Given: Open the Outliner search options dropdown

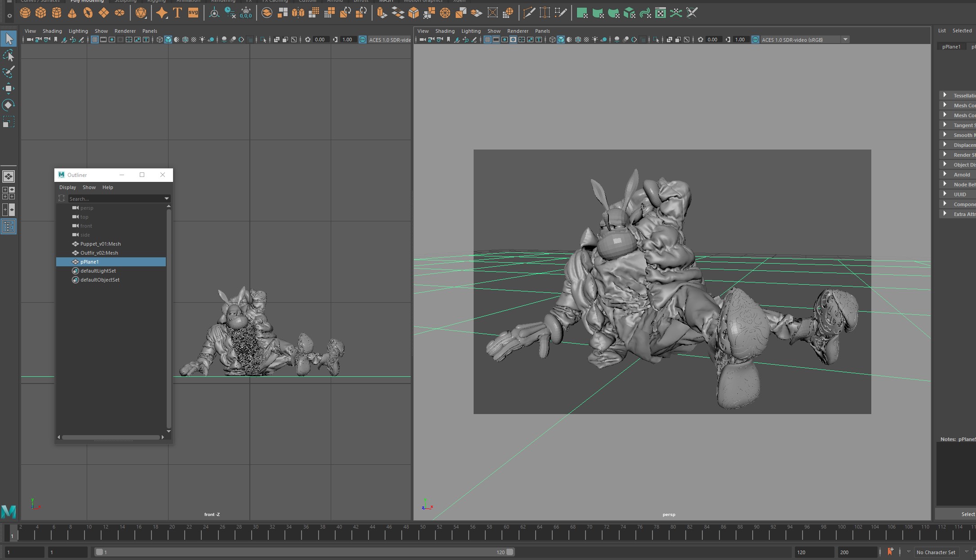Looking at the screenshot, I should pos(167,198).
